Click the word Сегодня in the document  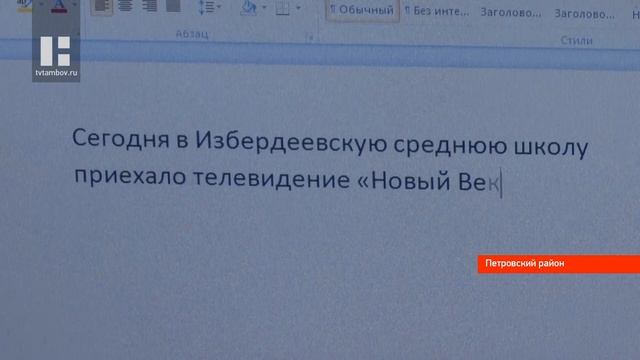coord(121,139)
